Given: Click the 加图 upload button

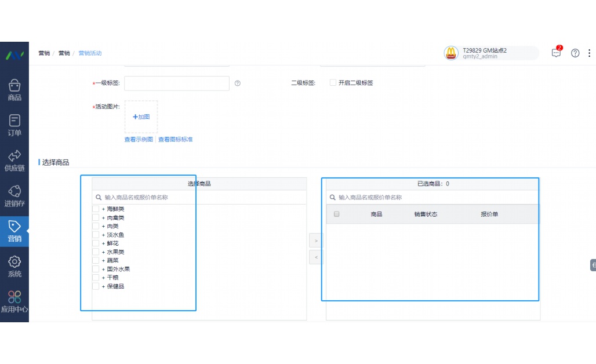Looking at the screenshot, I should click(140, 117).
